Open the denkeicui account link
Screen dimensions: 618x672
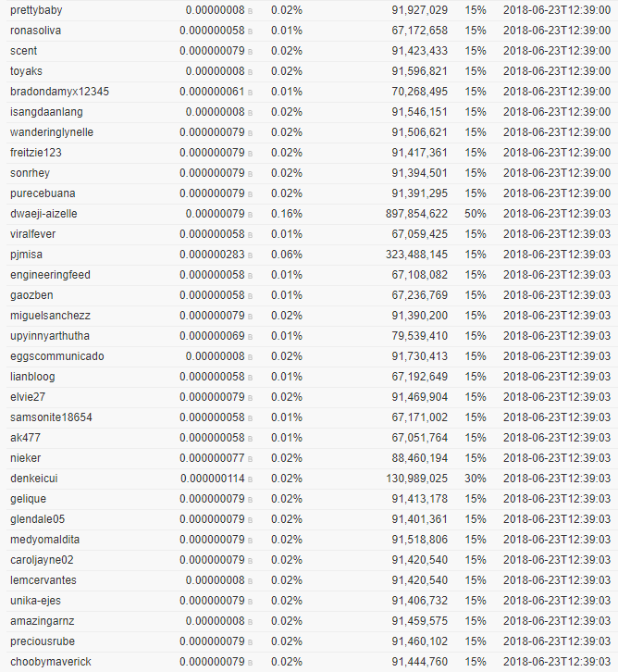[34, 479]
